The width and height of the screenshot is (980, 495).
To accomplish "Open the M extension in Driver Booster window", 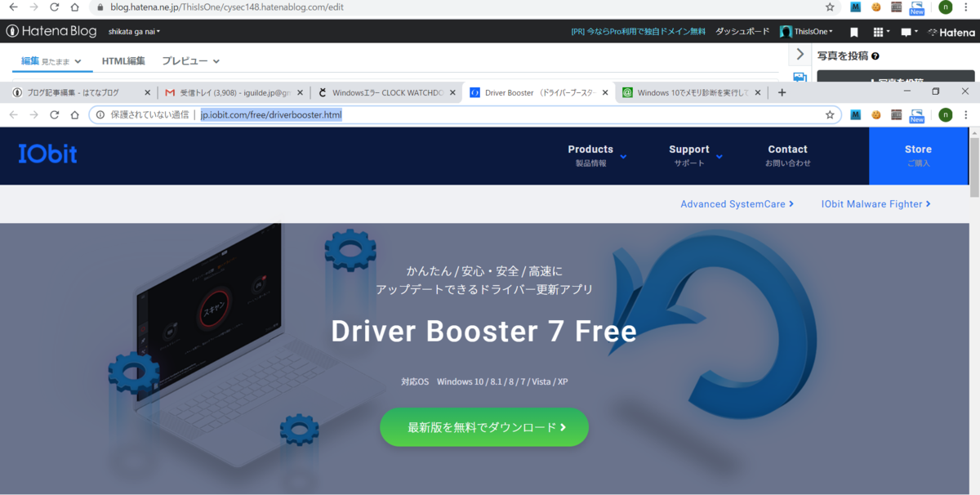I will 855,114.
